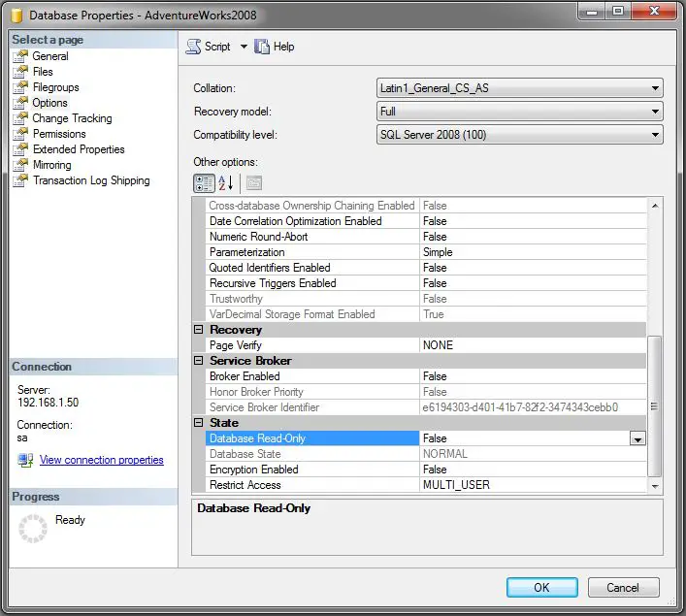Select Date Correlation Optimization Enabled row
Viewport: 686px width, 616px height.
(x=426, y=221)
